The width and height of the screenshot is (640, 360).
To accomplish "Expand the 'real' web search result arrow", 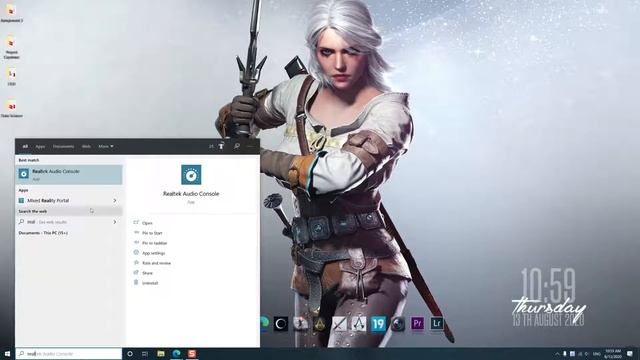I will tap(115, 222).
